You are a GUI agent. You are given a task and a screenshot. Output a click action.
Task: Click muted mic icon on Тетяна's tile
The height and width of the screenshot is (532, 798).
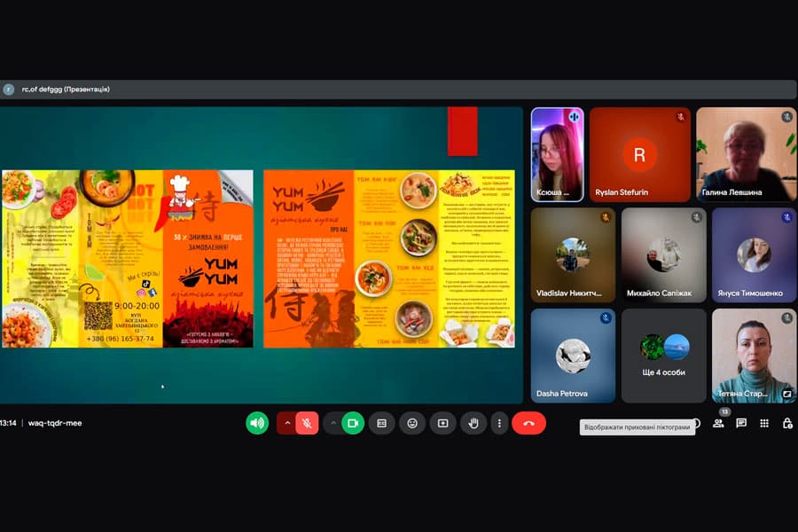tap(786, 317)
